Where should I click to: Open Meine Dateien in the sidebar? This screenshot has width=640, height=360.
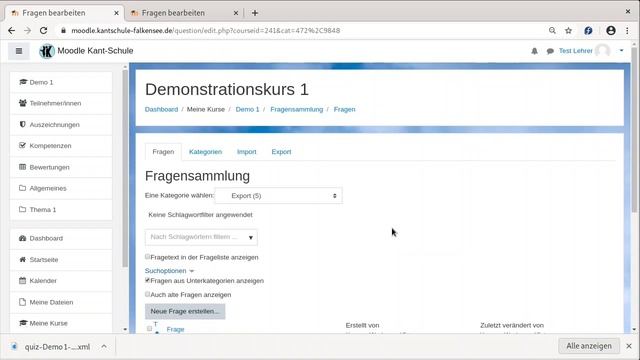point(61,302)
